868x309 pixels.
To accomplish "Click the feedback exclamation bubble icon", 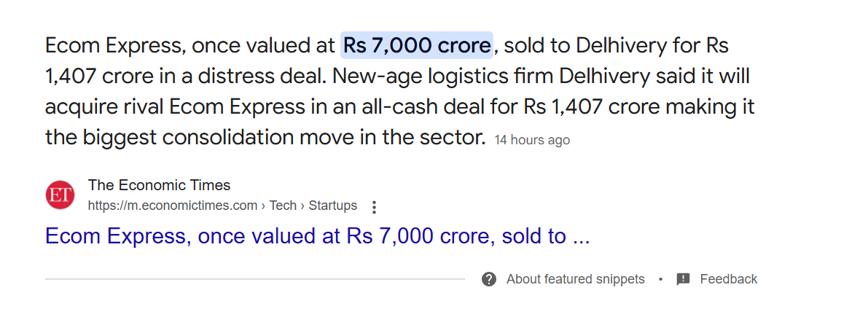I will (x=683, y=279).
